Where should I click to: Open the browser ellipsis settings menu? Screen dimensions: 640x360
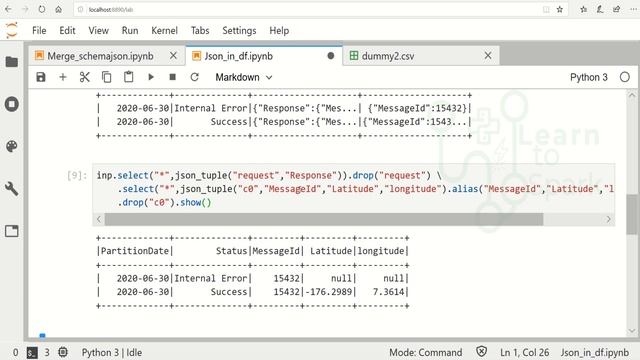pyautogui.click(x=633, y=9)
